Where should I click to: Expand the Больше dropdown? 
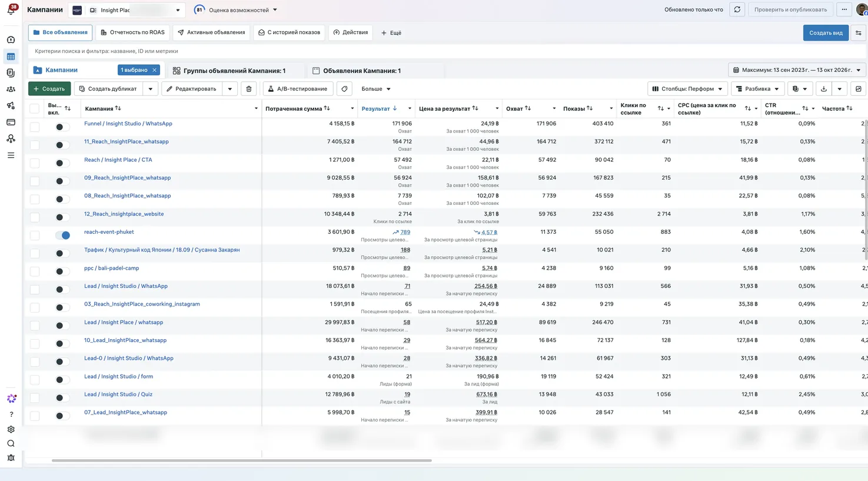pyautogui.click(x=376, y=89)
